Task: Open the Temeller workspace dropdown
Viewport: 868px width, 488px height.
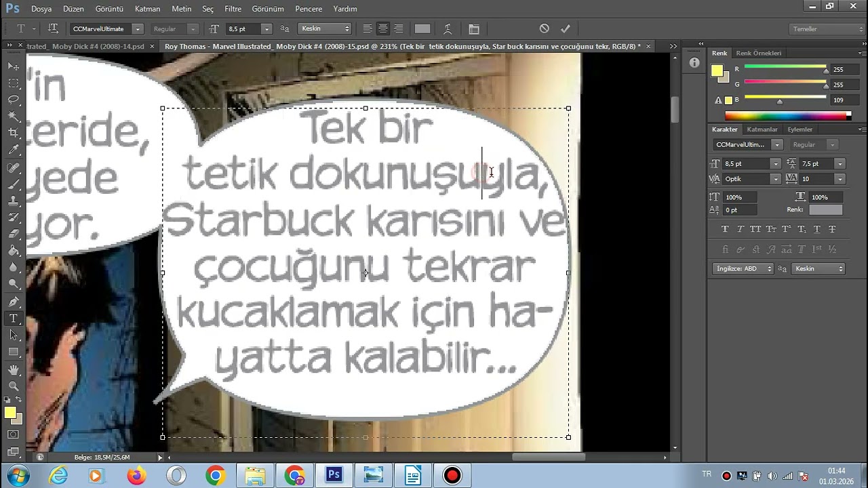Action: tap(827, 28)
